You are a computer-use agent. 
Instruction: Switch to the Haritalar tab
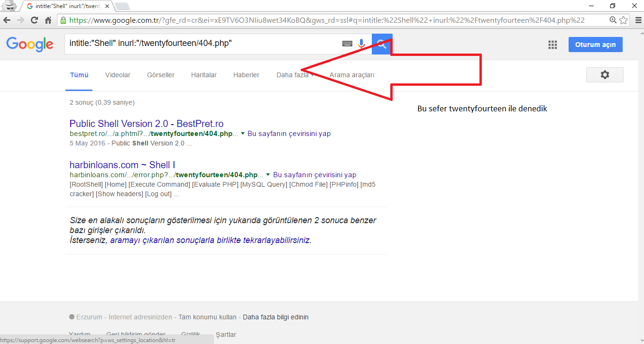point(204,75)
